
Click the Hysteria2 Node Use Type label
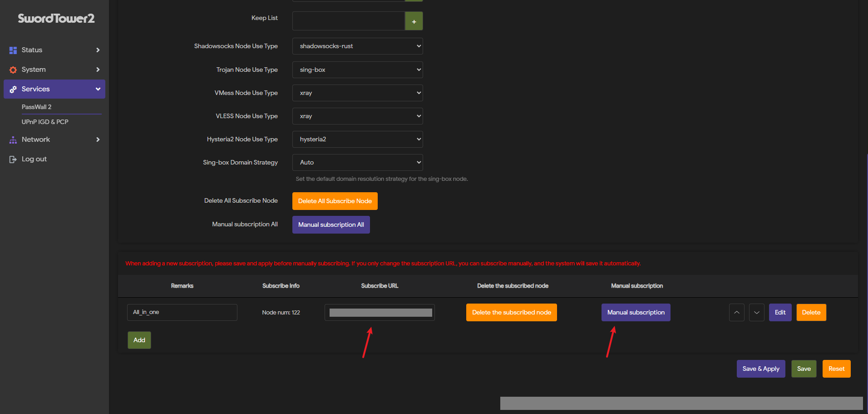242,140
